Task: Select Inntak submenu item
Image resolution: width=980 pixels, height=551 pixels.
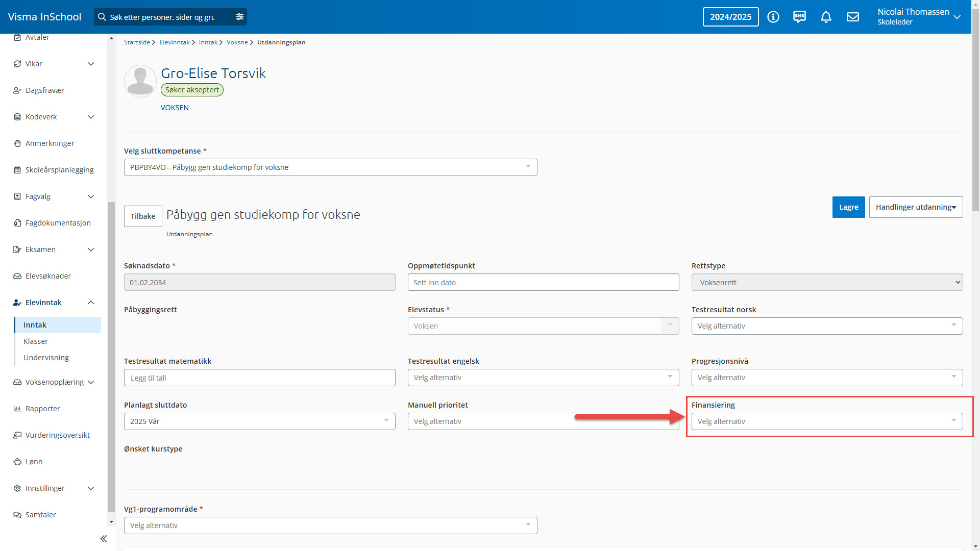Action: pyautogui.click(x=58, y=325)
